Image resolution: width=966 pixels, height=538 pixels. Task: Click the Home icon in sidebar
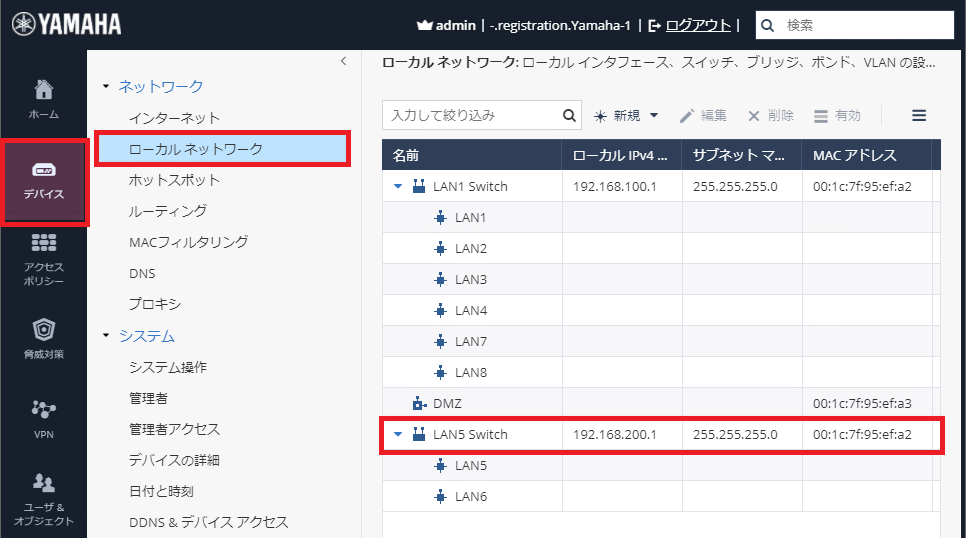43,92
